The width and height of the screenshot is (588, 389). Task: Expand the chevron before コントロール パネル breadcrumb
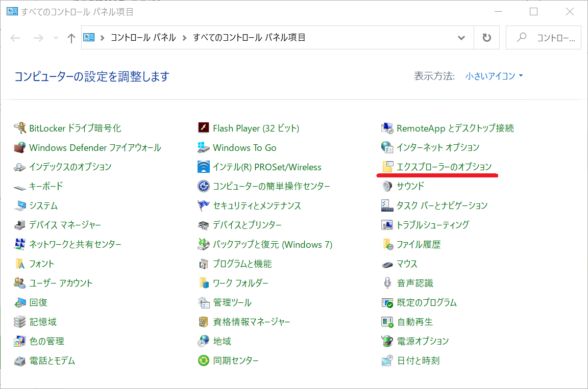(102, 38)
